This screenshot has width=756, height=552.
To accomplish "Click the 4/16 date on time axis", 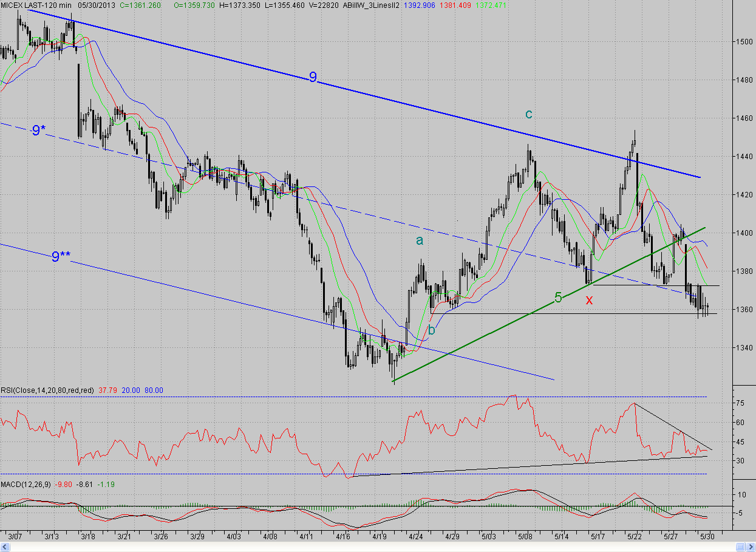I will tap(343, 537).
